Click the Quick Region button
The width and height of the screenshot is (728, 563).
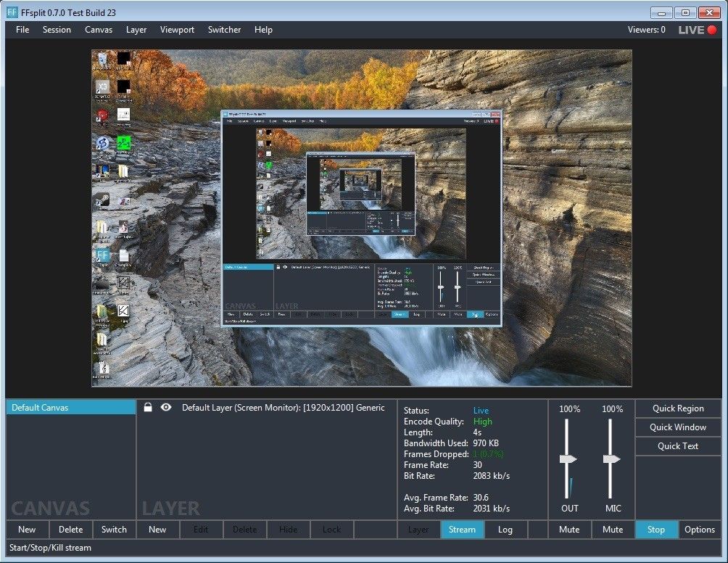coord(678,408)
